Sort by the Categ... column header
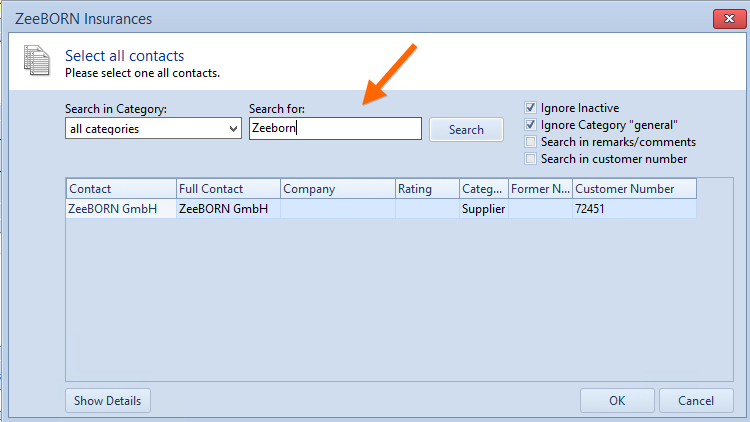Viewport: 750px width, 422px height. click(x=484, y=189)
